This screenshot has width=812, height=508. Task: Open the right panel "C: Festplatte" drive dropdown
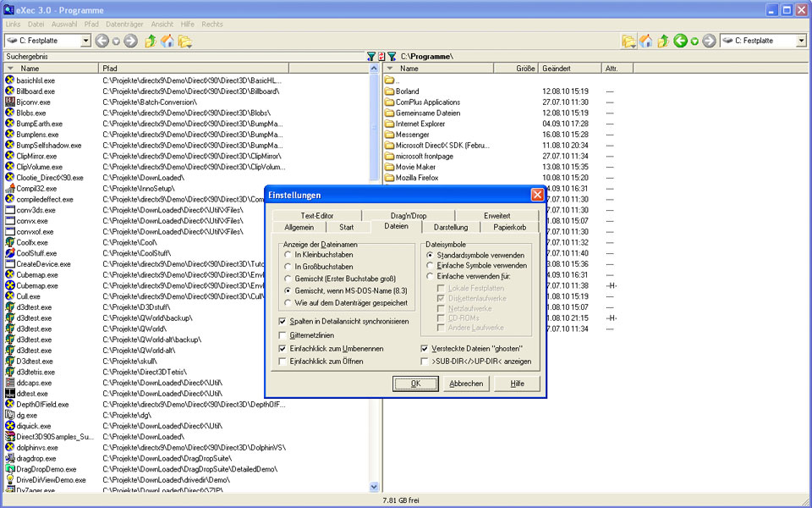(800, 41)
